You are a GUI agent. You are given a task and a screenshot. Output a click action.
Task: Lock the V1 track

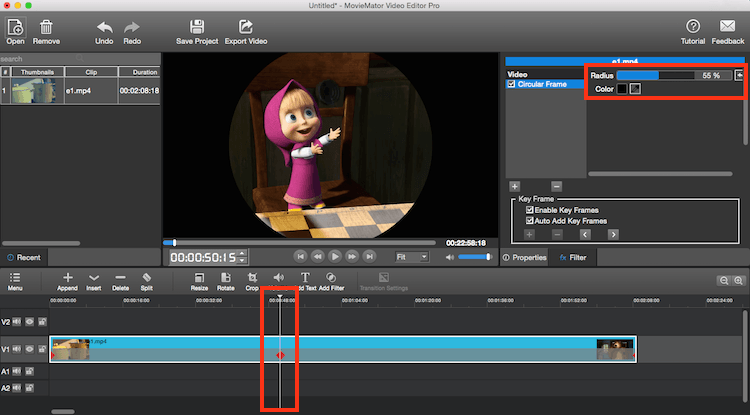(42, 349)
